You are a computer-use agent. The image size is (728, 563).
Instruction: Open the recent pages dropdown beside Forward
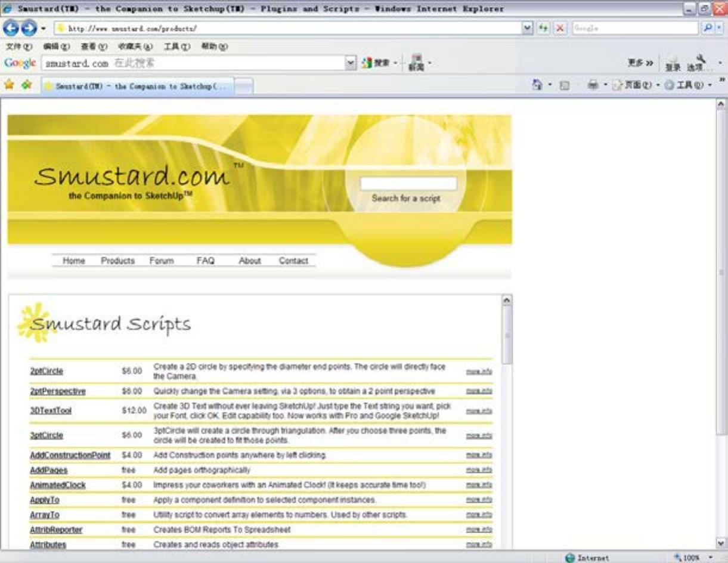click(44, 29)
